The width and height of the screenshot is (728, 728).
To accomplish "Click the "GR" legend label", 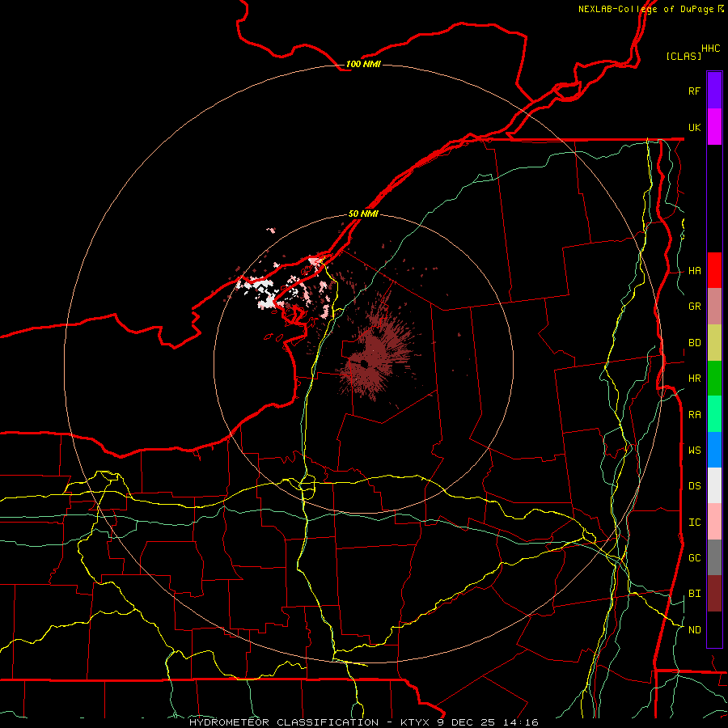I will (694, 307).
